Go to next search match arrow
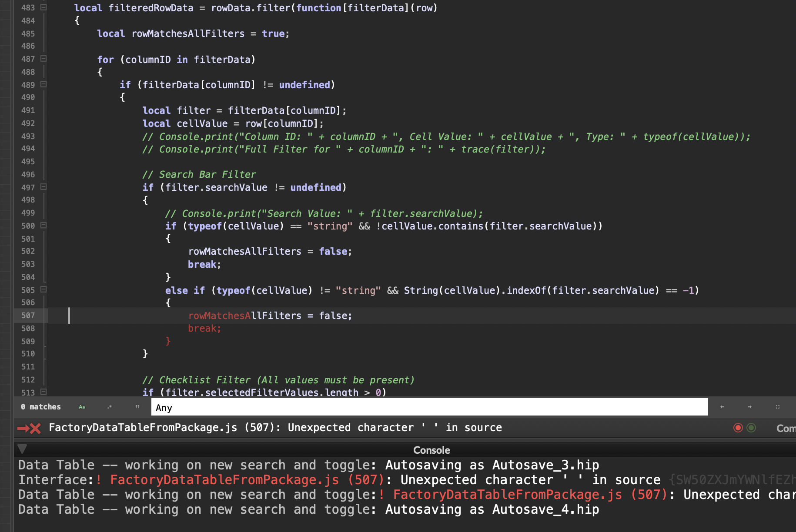 coord(750,407)
